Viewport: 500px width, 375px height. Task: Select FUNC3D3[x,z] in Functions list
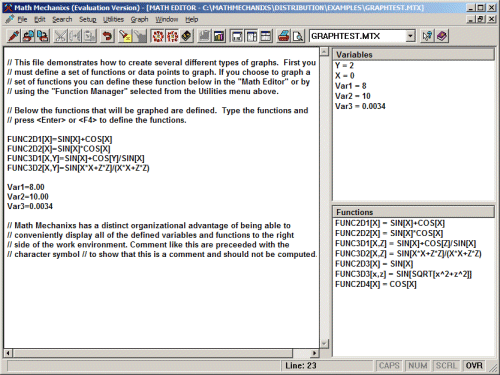point(403,274)
